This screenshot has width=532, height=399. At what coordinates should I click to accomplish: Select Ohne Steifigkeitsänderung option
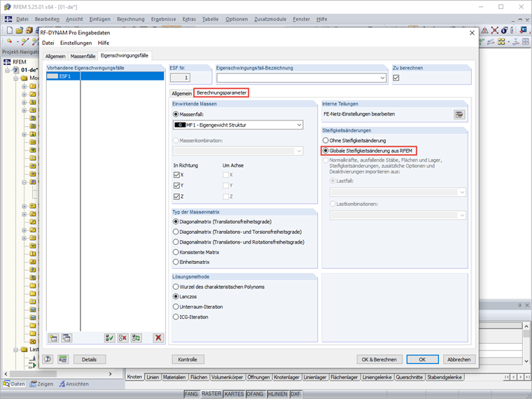click(x=325, y=141)
